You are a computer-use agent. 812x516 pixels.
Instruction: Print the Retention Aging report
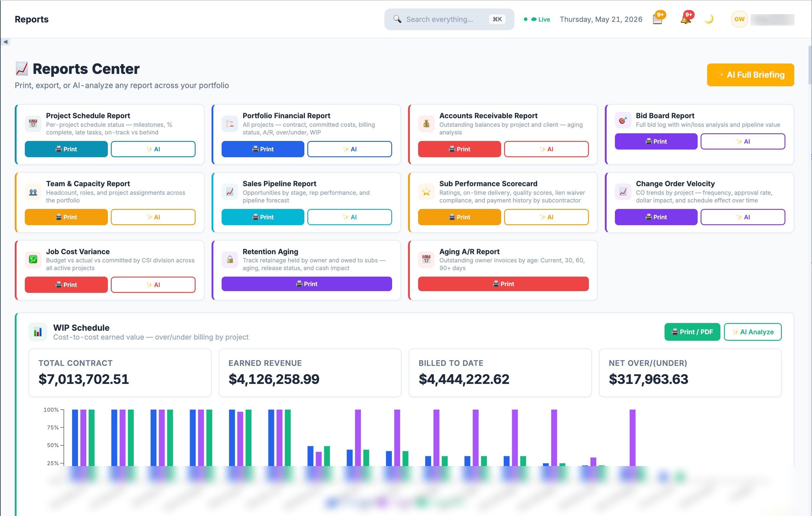(x=306, y=284)
